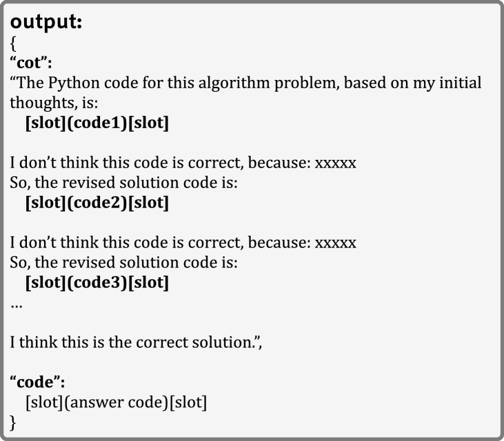Select the [slot](code2)[slot] placeholder
The height and width of the screenshot is (441, 504).
(x=97, y=204)
